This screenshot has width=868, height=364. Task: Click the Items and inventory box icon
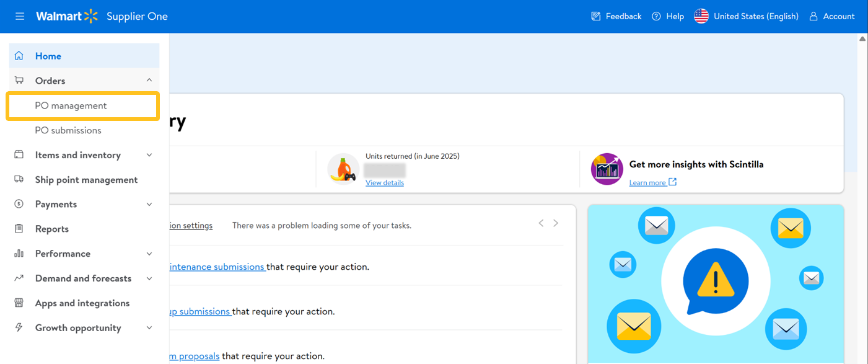coord(19,155)
